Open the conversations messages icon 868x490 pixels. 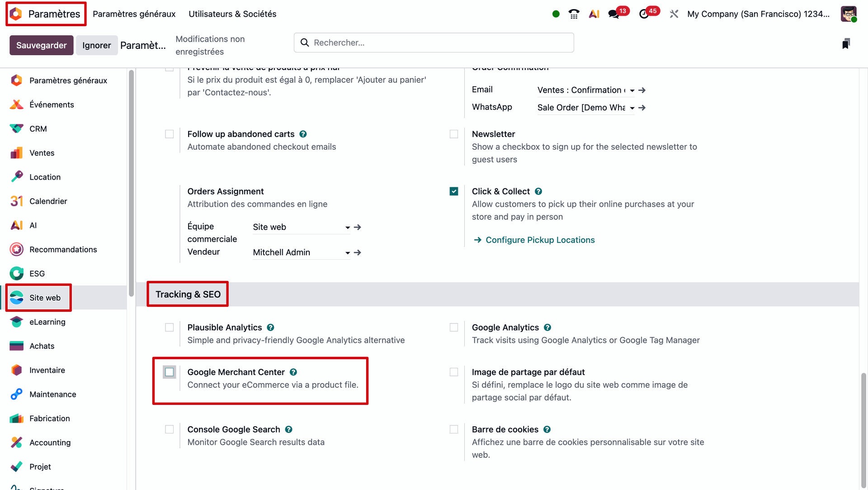614,14
